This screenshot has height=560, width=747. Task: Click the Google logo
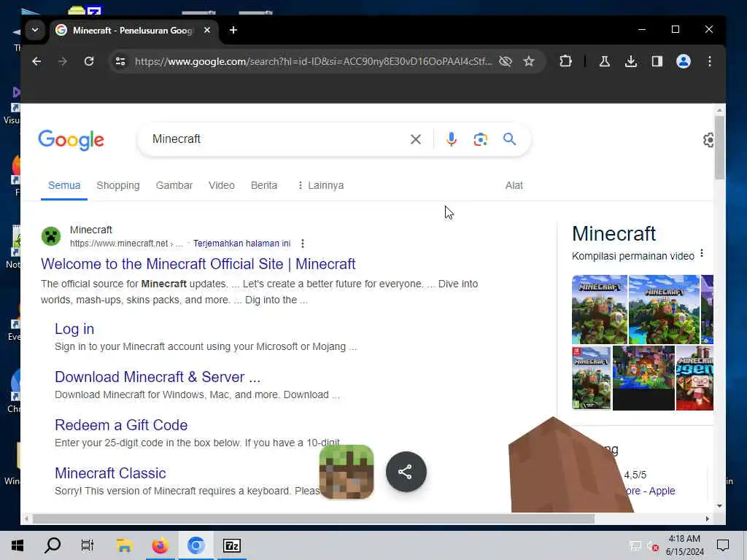(x=71, y=140)
